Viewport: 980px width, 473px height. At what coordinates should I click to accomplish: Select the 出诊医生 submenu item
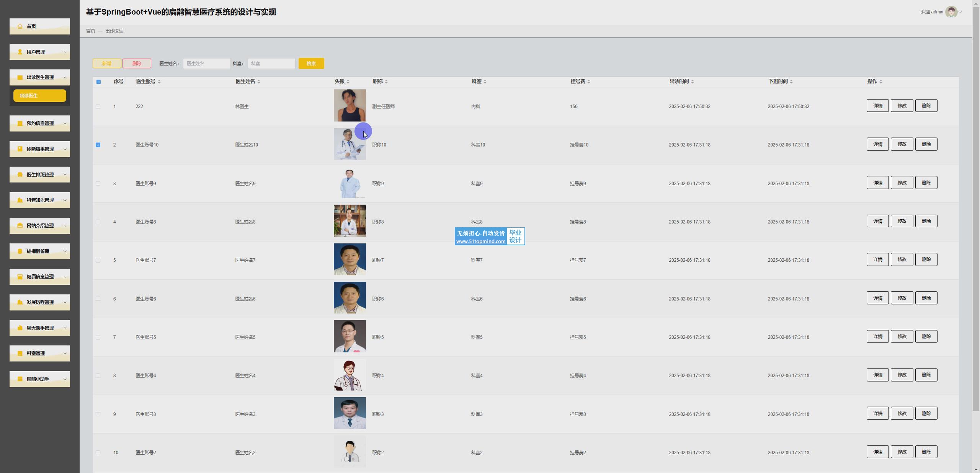[x=40, y=96]
